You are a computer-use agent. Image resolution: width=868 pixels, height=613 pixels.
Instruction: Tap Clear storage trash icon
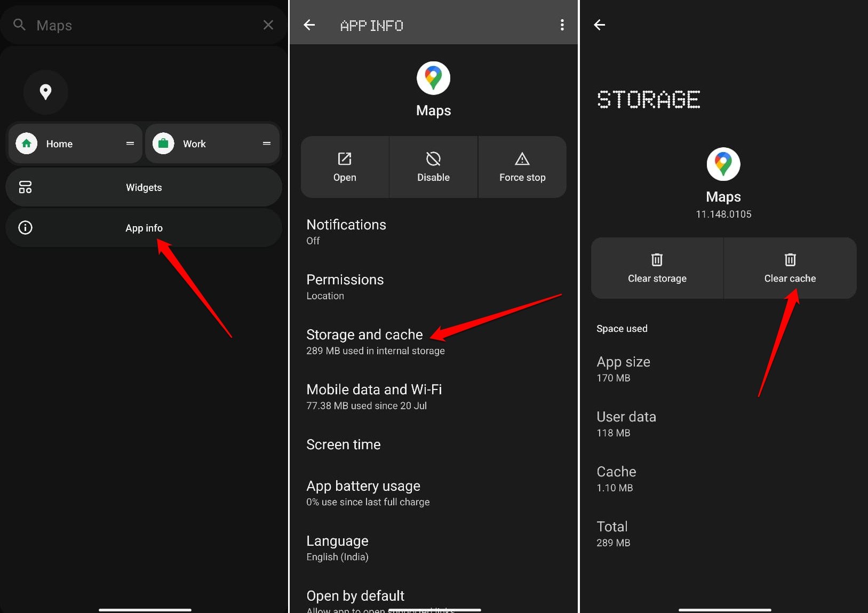click(x=657, y=260)
